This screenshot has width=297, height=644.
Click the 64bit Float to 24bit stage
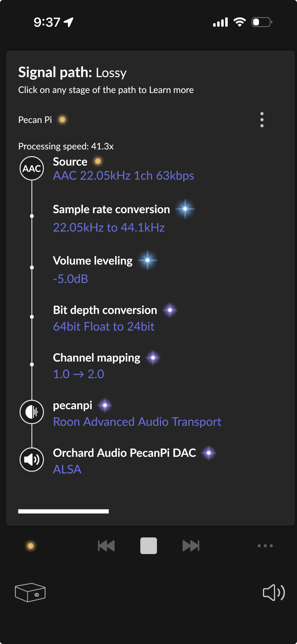tap(104, 327)
